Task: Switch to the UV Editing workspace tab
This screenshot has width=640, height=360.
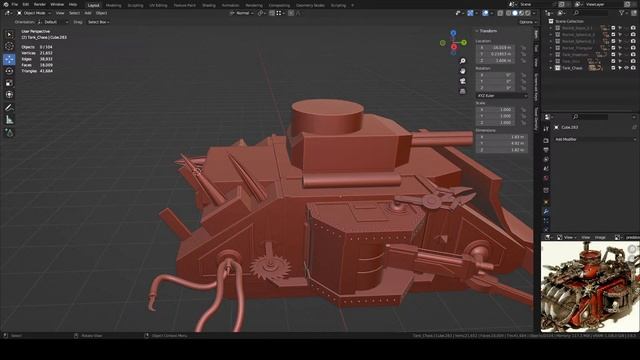Action: click(158, 5)
